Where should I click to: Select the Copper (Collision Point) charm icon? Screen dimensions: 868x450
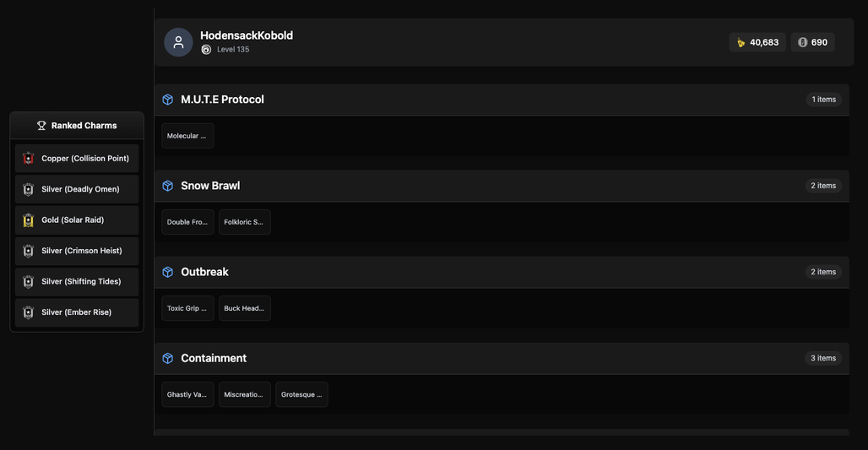coord(28,159)
